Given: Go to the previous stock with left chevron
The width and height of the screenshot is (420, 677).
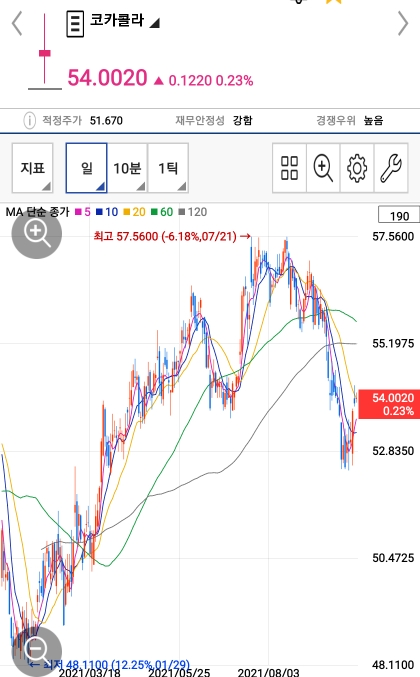Looking at the screenshot, I should [17, 23].
